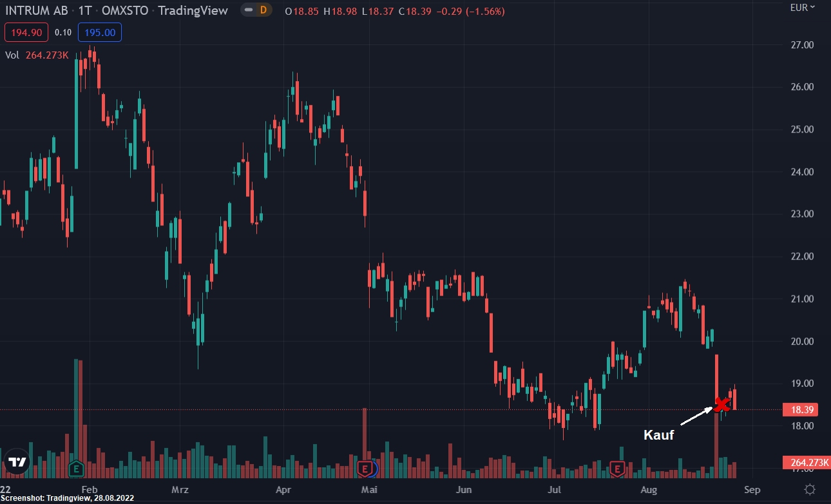Screen dimensions: 831x504
Task: Click the Aug label on time axis
Action: pos(650,489)
